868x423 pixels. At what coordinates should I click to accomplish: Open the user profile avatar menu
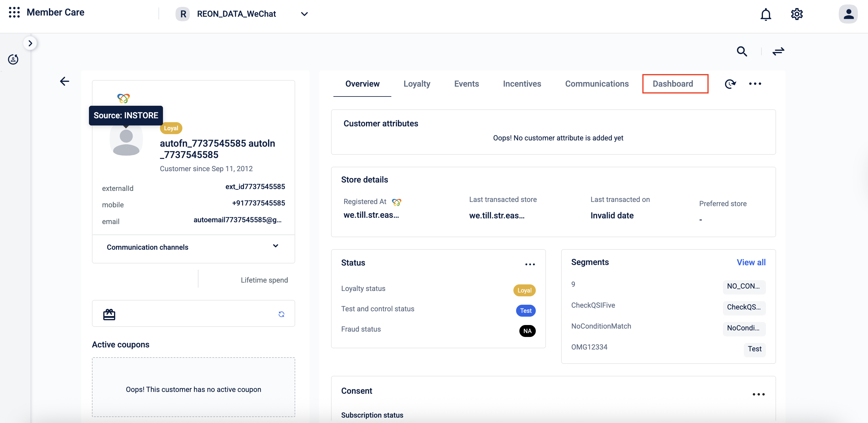(x=847, y=14)
